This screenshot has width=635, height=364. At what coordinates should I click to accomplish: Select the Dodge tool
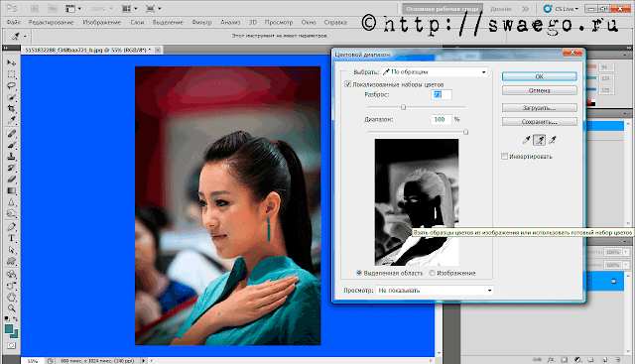[11, 213]
